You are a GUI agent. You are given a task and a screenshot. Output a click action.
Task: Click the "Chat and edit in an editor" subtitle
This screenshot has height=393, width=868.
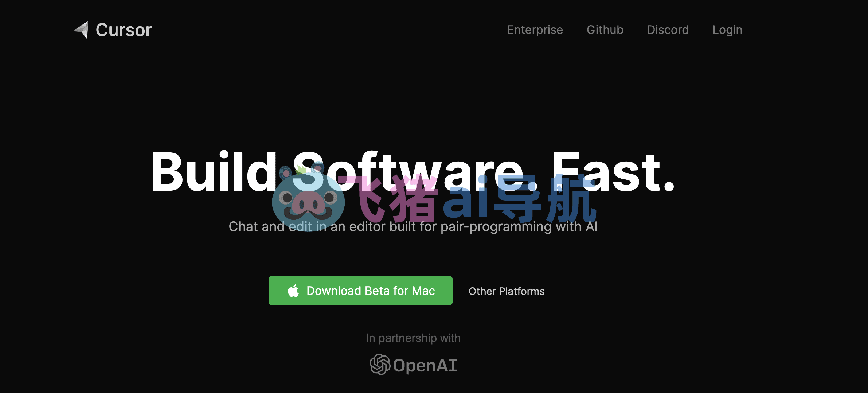(x=413, y=227)
